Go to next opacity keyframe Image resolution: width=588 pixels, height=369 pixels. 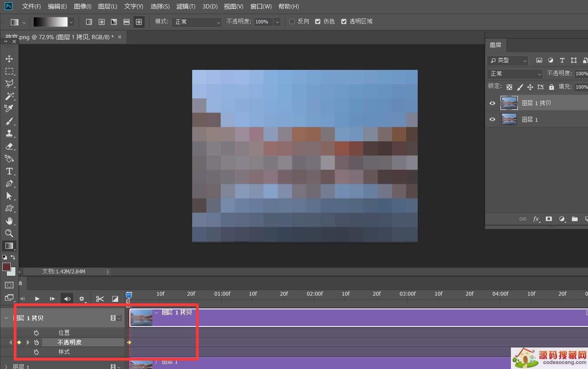coord(28,342)
